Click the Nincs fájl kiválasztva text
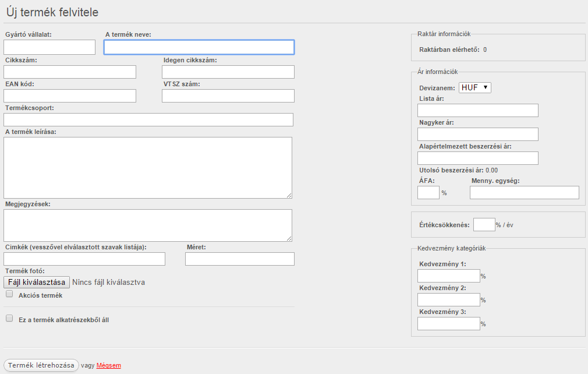Image resolution: width=588 pixels, height=374 pixels. 108,282
